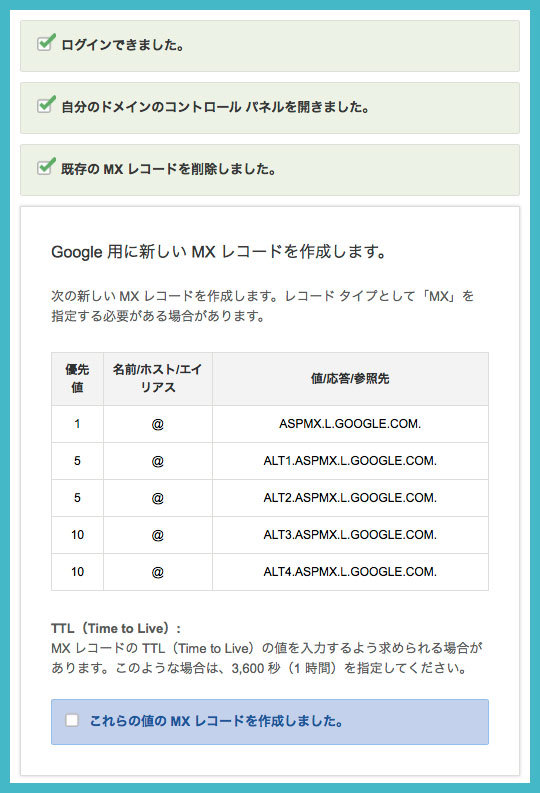Click the '名前/ホスト/エイリアス' column header

tap(158, 379)
